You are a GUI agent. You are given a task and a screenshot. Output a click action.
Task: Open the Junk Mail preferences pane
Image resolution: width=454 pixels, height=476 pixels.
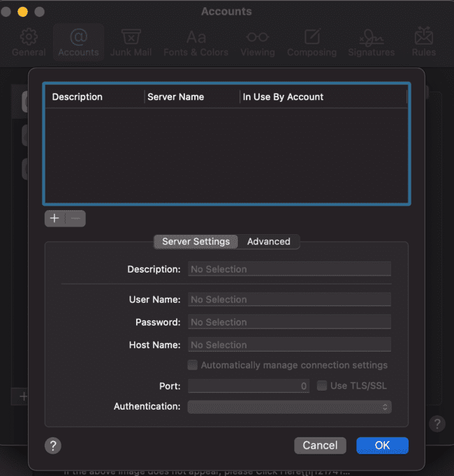(x=131, y=43)
